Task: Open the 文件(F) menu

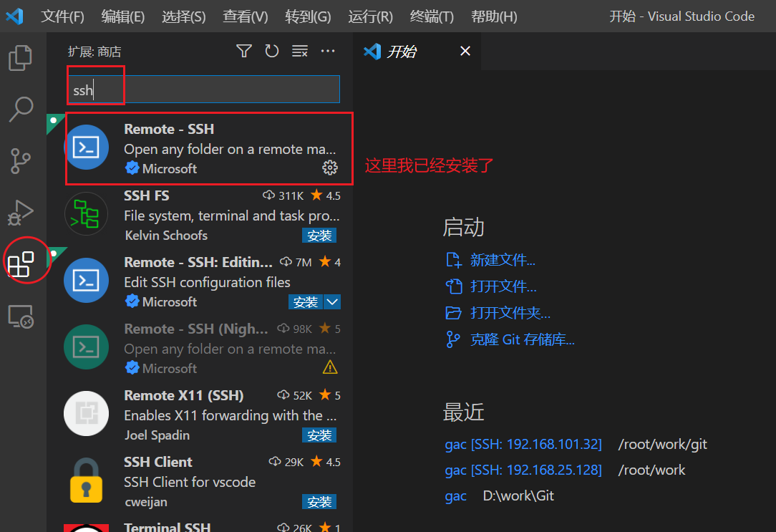Action: [x=62, y=16]
